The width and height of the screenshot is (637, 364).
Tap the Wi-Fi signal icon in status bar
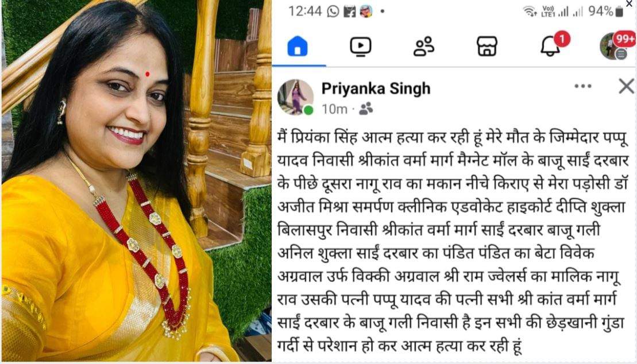coord(530,11)
